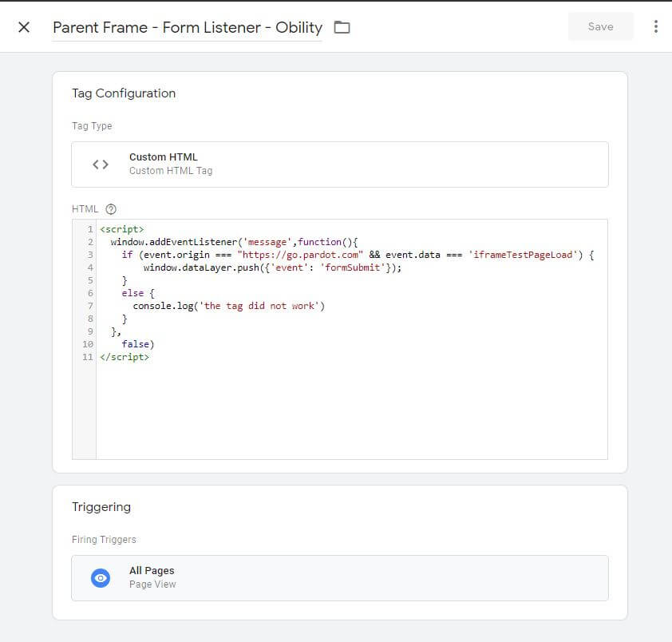Close the tag editor with the X icon
The height and width of the screenshot is (642, 672).
(x=24, y=27)
